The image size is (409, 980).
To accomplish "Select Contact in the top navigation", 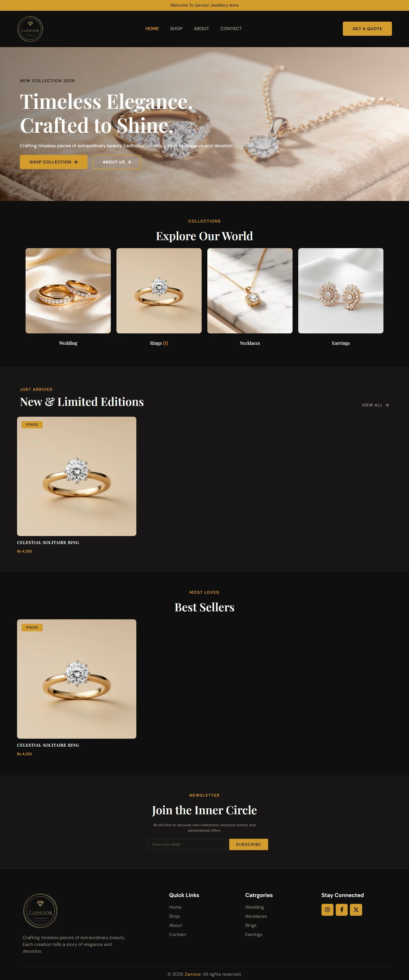I will click(x=231, y=28).
